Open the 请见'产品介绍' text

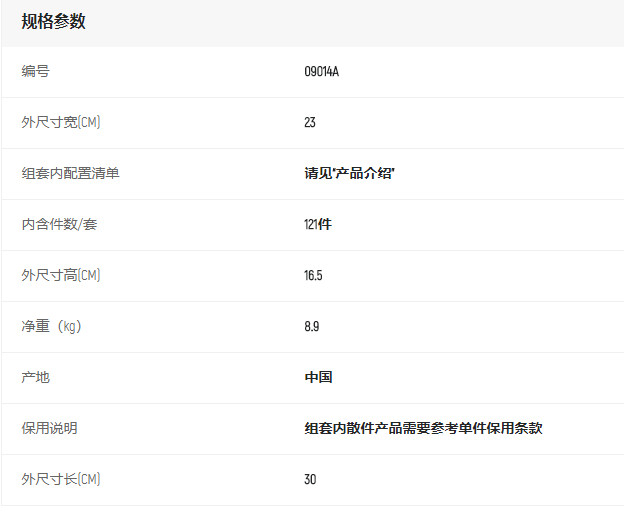pos(350,174)
